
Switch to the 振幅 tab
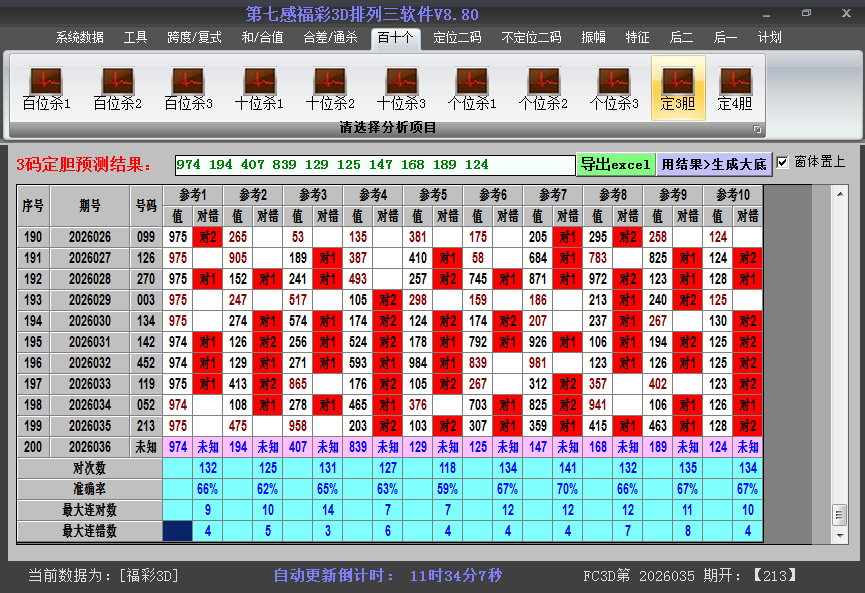point(594,38)
